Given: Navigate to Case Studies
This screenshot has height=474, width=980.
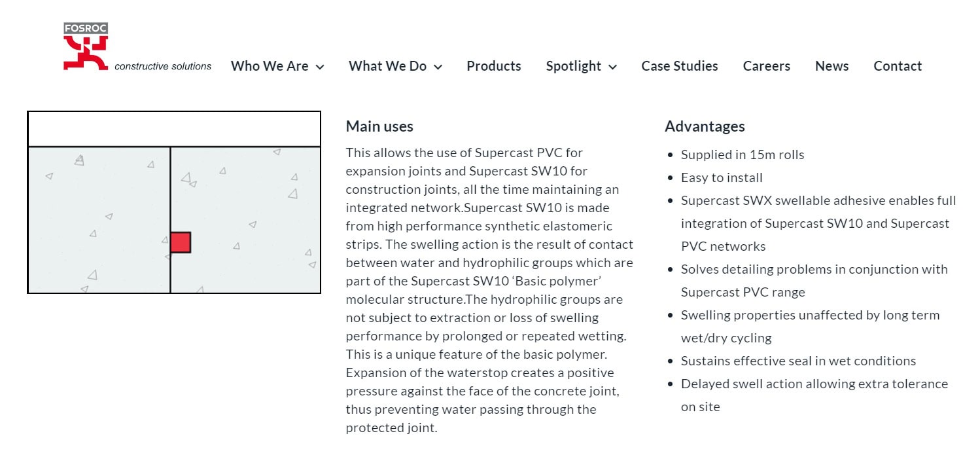Looking at the screenshot, I should click(679, 66).
